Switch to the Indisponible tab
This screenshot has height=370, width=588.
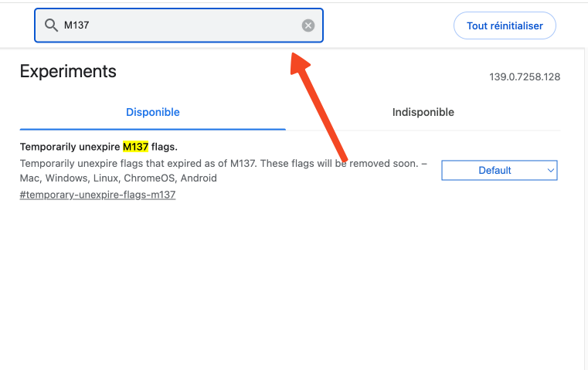click(423, 112)
